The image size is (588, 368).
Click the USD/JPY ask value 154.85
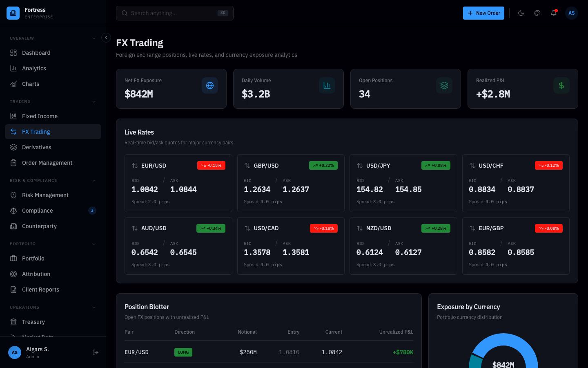click(408, 189)
